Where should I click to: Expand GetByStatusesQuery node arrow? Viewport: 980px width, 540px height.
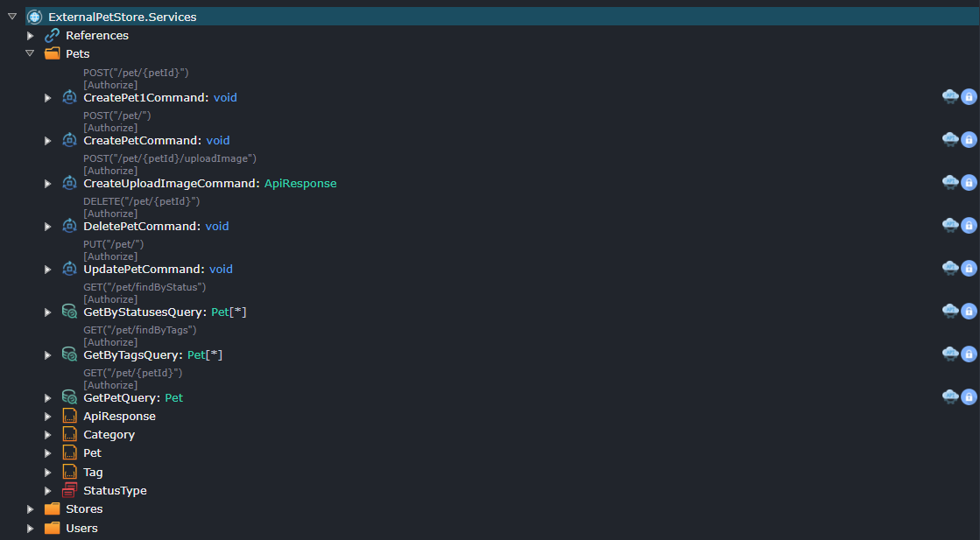click(47, 312)
